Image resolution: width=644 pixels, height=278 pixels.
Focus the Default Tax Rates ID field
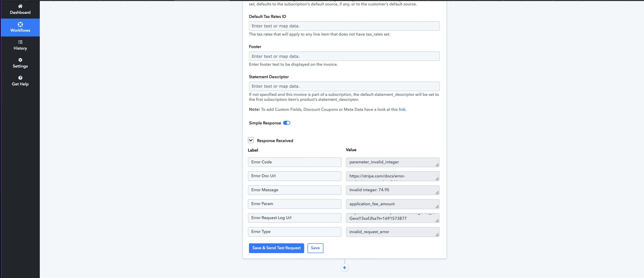pos(344,26)
